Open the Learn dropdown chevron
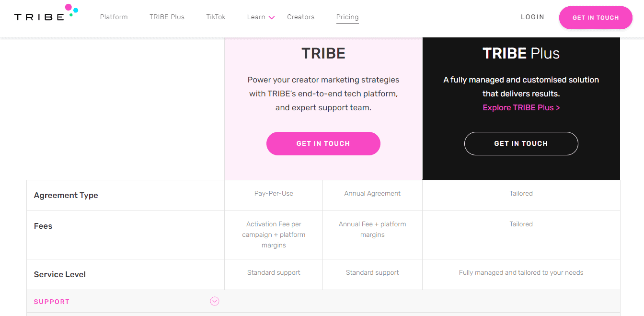This screenshot has height=316, width=644. (x=272, y=17)
